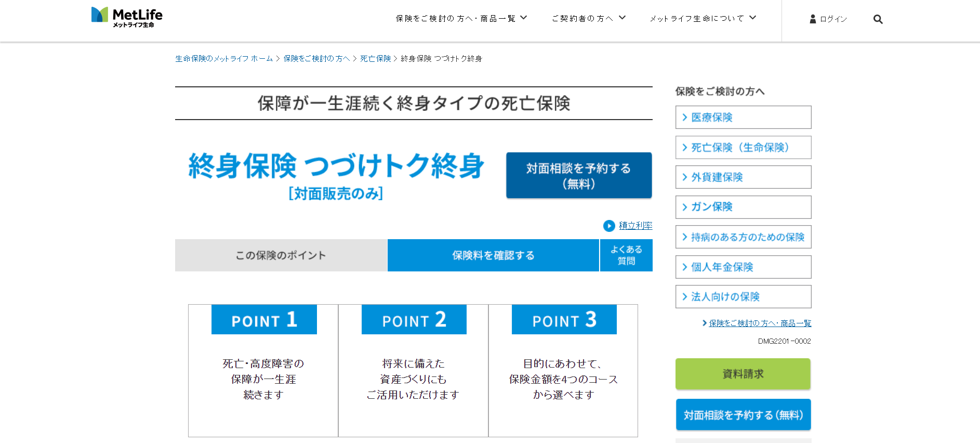Click 終身保険 つづけトク終身 breadcrumb text
980x443 pixels.
click(442, 59)
